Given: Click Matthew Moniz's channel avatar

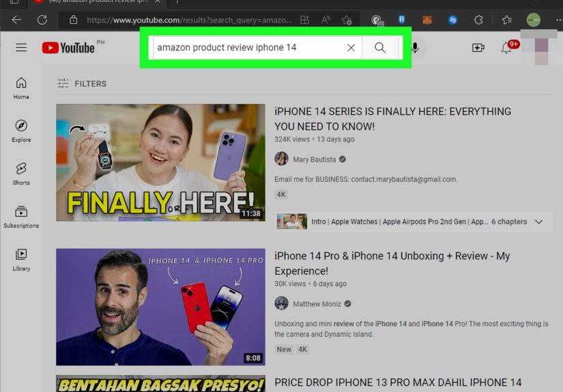Looking at the screenshot, I should pos(281,303).
